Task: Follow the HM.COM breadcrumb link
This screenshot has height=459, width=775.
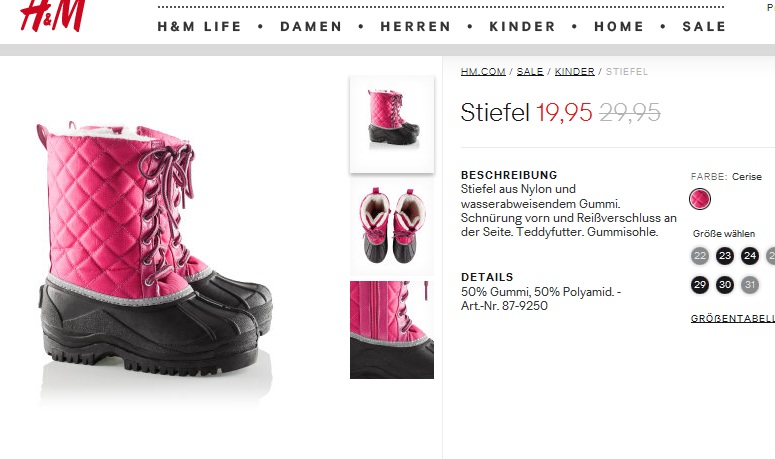Action: point(483,72)
